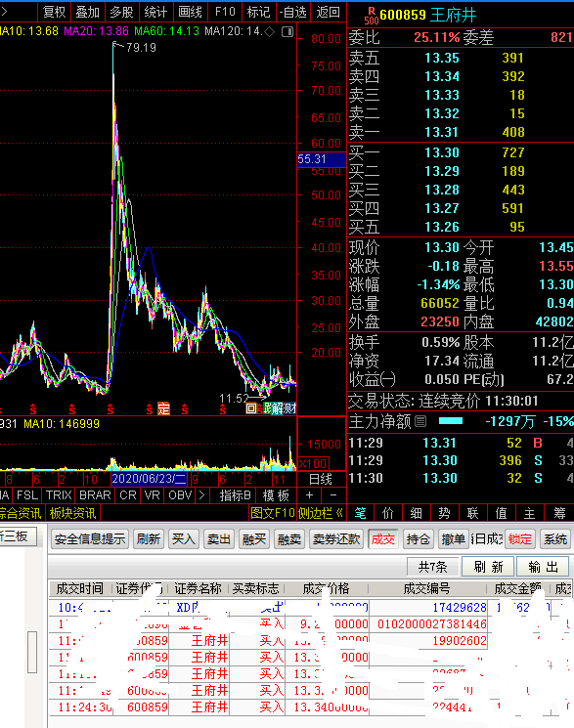Screen dimensions: 574x728
Task: Select the 笔 tick detail tab
Action: pyautogui.click(x=360, y=513)
